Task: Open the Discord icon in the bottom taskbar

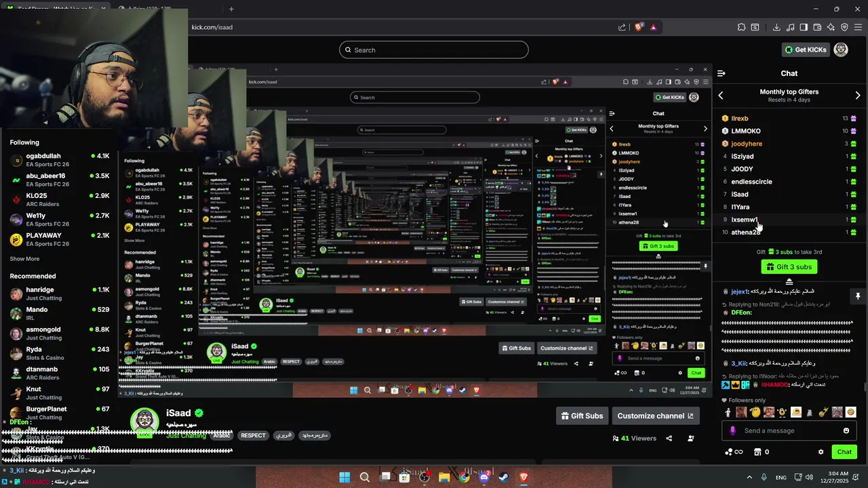Action: point(484,477)
